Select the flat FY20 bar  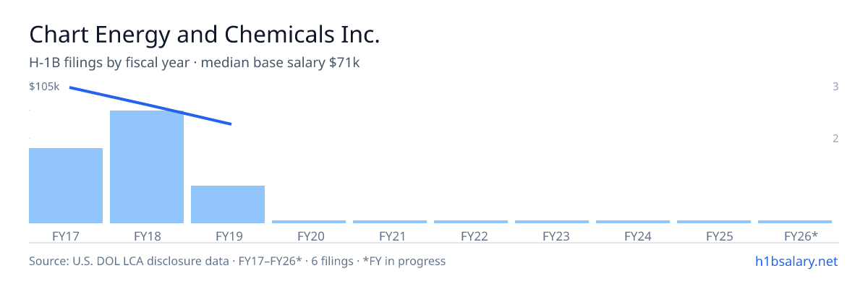pos(309,222)
